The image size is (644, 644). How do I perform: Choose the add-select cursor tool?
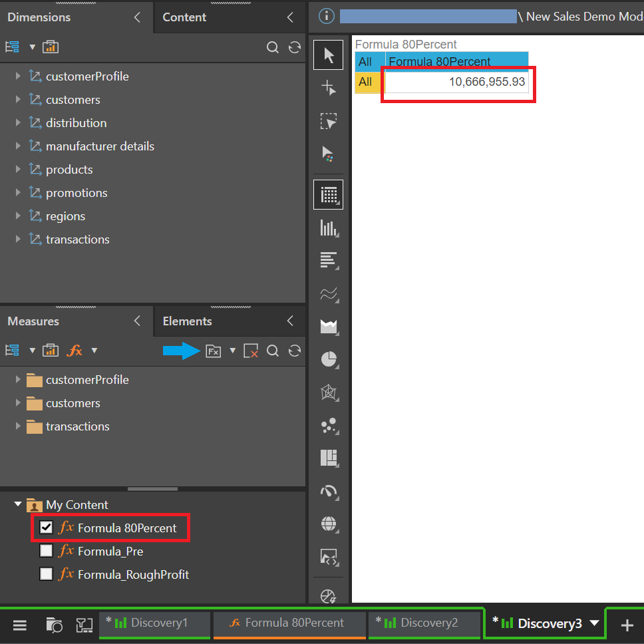pyautogui.click(x=328, y=88)
